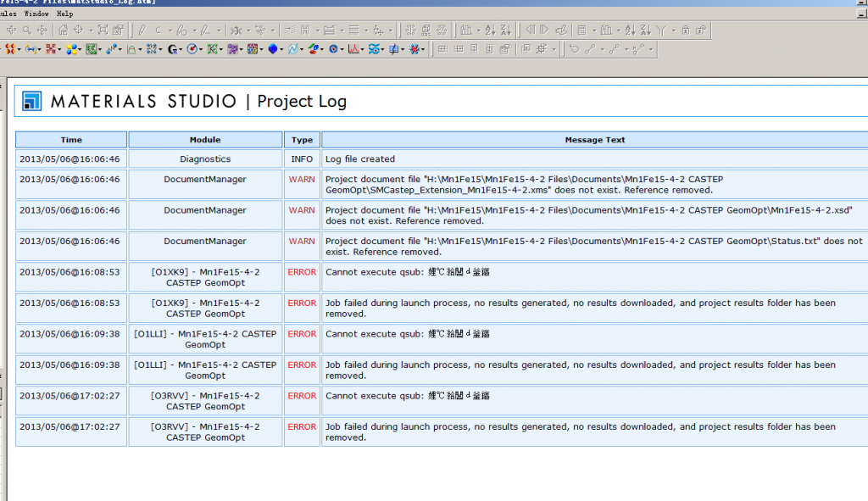Open the red spectrum module dropdown
Image resolution: width=868 pixels, height=501 pixels.
tap(362, 50)
